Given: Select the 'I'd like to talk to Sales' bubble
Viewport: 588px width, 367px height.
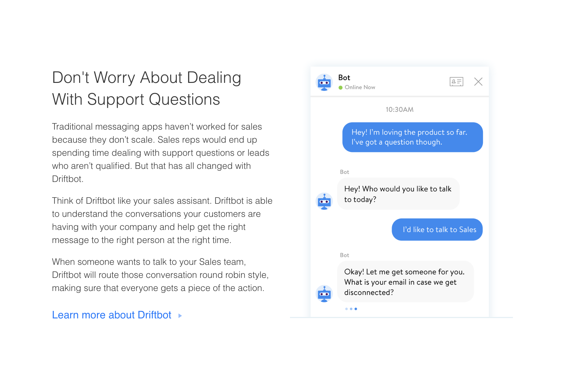Looking at the screenshot, I should [x=437, y=230].
